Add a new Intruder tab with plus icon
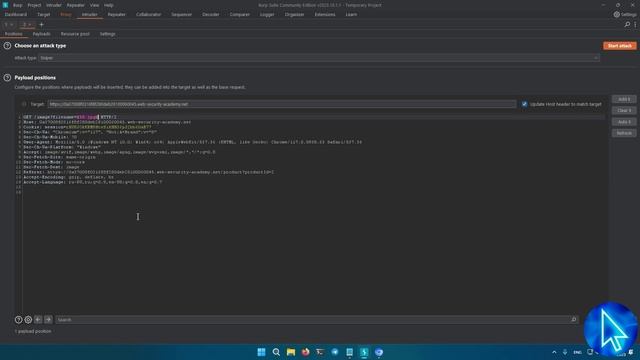Viewport: 640px width, 360px height. click(x=41, y=24)
